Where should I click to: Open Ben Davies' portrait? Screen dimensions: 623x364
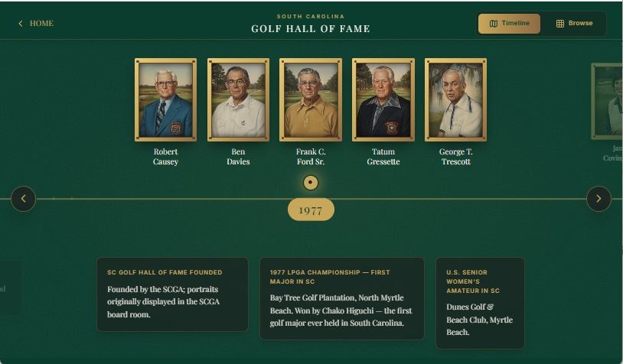point(238,99)
